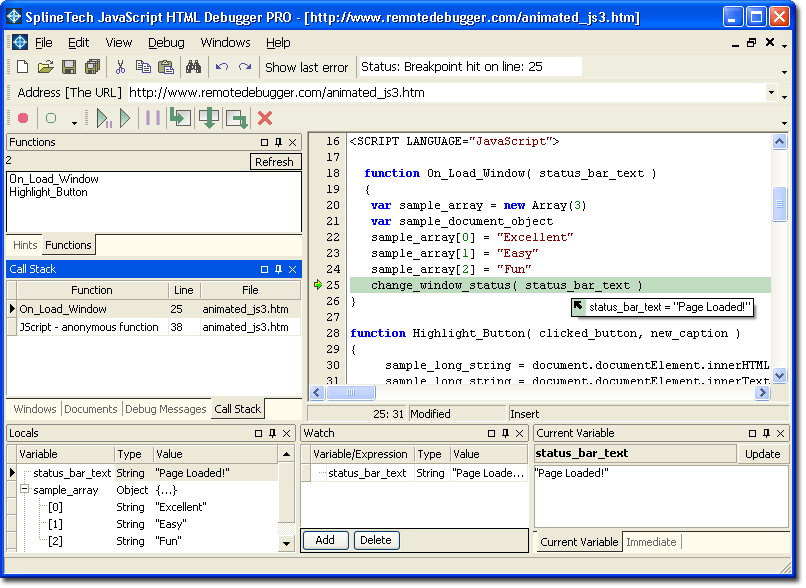Click the line 25 breakpoint arrow marker
This screenshot has width=806, height=588.
[318, 285]
